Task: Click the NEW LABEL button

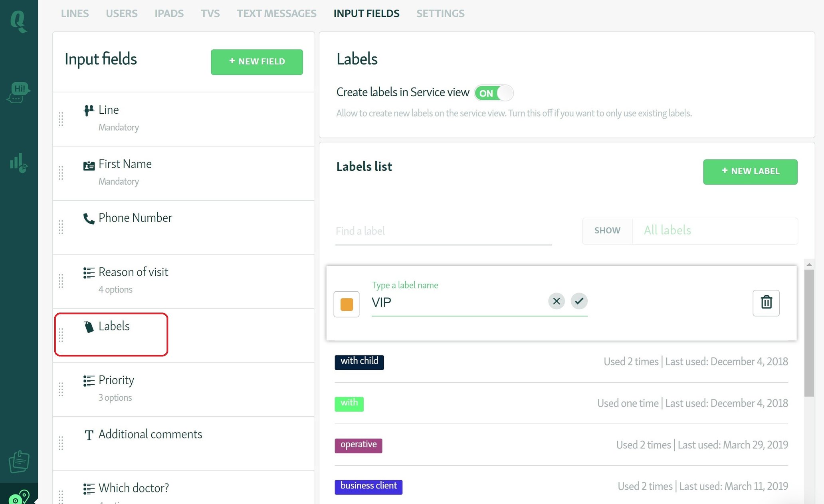Action: (750, 172)
